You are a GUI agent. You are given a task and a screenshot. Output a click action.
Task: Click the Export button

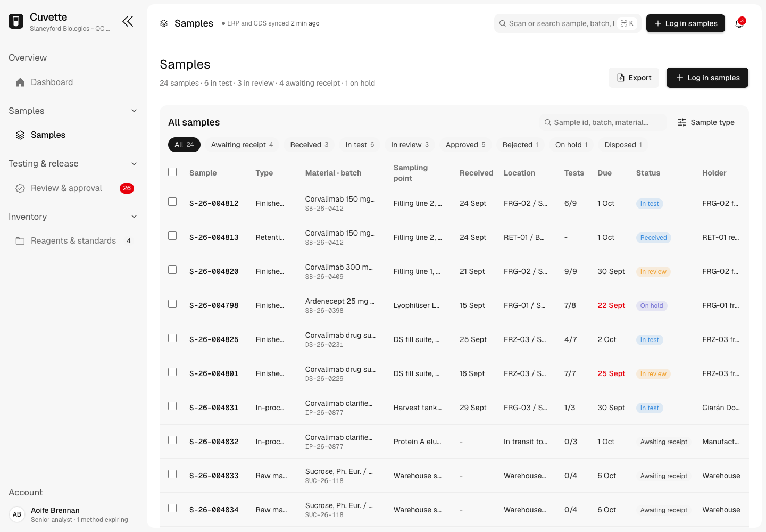[634, 78]
